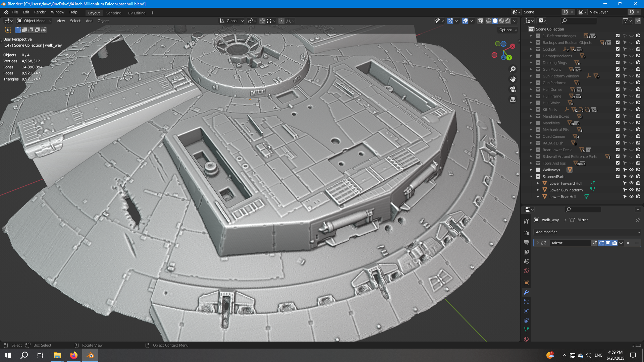Select wireframe viewport shading
The image size is (644, 362).
coord(489,21)
